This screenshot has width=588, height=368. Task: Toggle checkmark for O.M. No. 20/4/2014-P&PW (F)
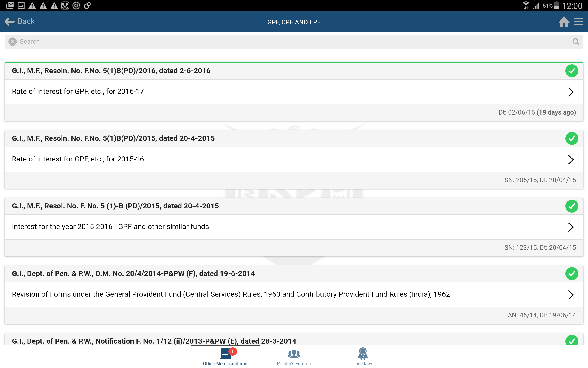[572, 274]
